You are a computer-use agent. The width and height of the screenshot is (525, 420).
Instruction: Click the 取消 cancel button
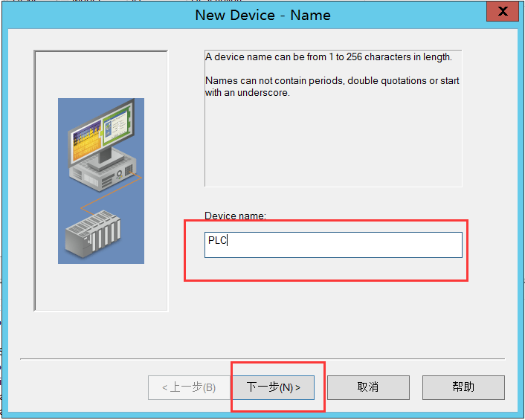pos(368,387)
